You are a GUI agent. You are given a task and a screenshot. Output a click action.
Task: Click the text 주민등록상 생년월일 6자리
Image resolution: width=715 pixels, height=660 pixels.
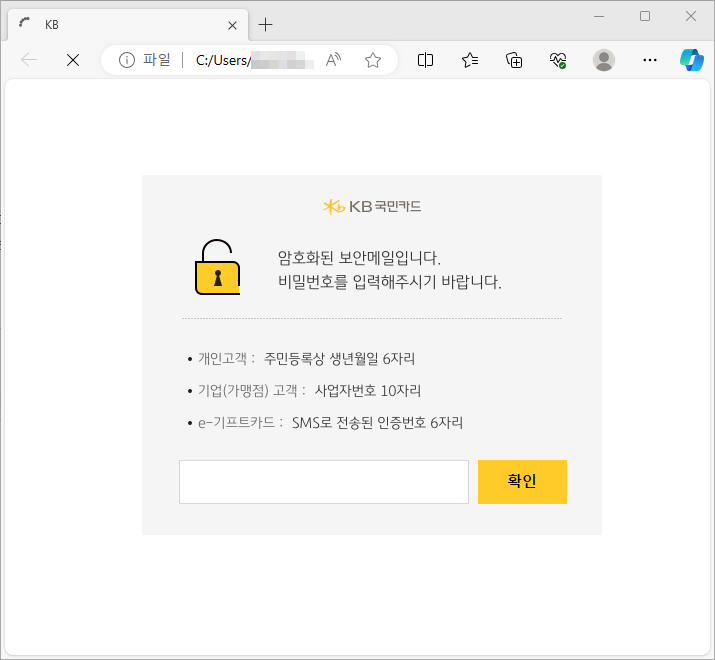click(x=339, y=359)
